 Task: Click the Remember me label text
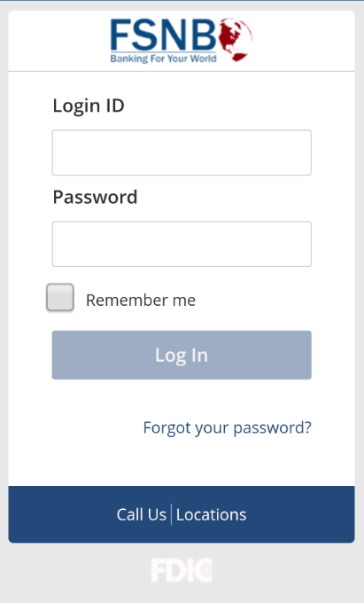click(x=141, y=300)
